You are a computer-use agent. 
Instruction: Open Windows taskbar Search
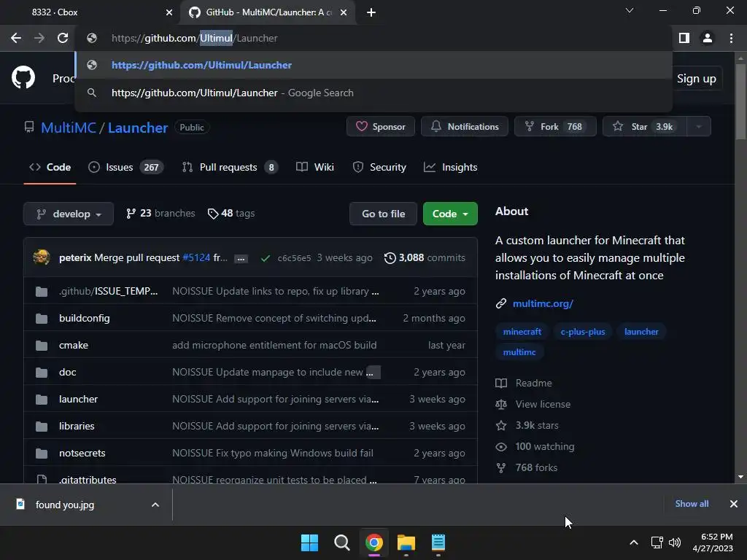(x=341, y=542)
